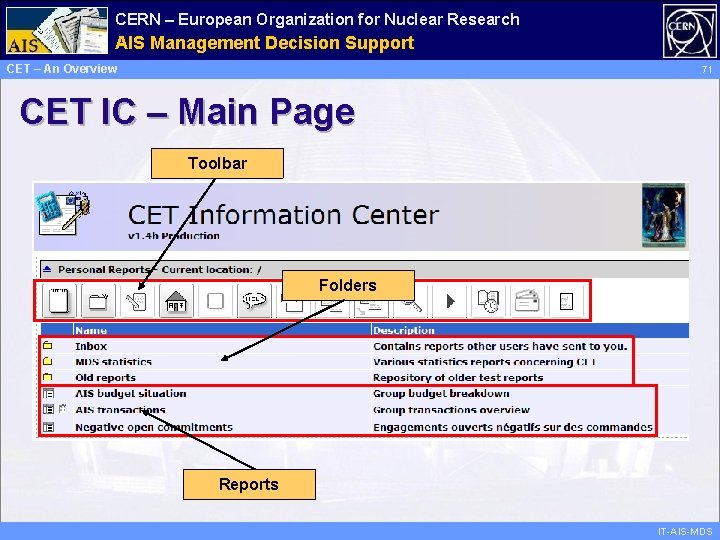
Task: Click the 'Group budget breakdown' description
Action: (441, 394)
